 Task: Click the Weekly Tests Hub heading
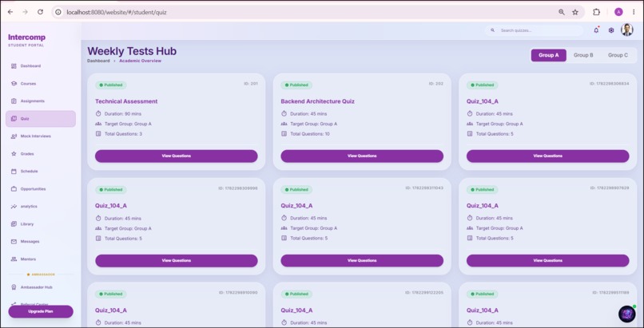click(x=132, y=51)
